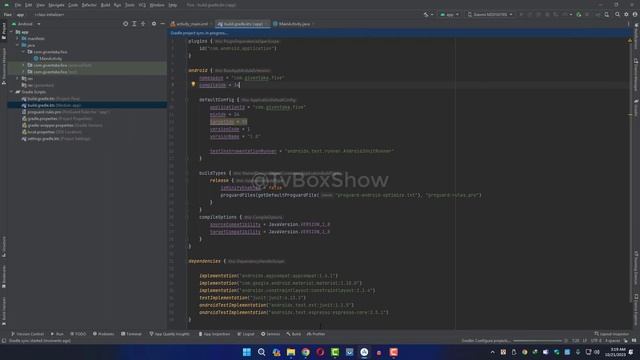Click the Collapse All icon in Project panel

pos(143,24)
